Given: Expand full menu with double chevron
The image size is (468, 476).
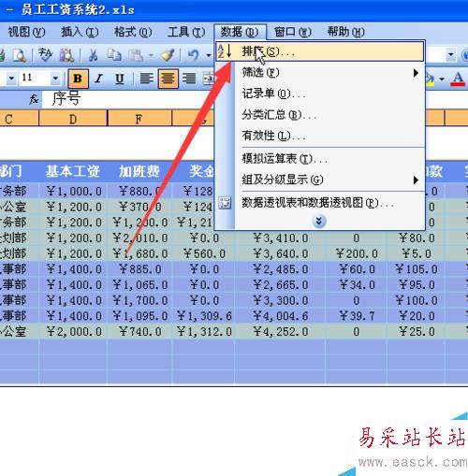Looking at the screenshot, I should (319, 221).
